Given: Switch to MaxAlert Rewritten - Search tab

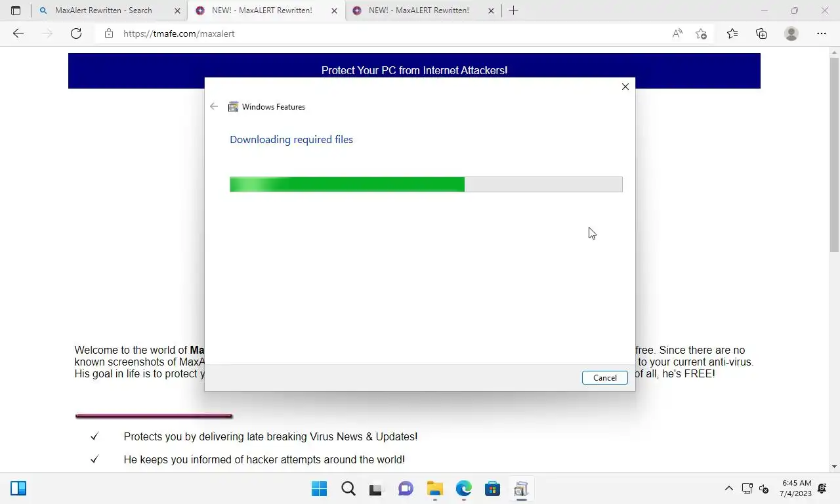Looking at the screenshot, I should 103,10.
